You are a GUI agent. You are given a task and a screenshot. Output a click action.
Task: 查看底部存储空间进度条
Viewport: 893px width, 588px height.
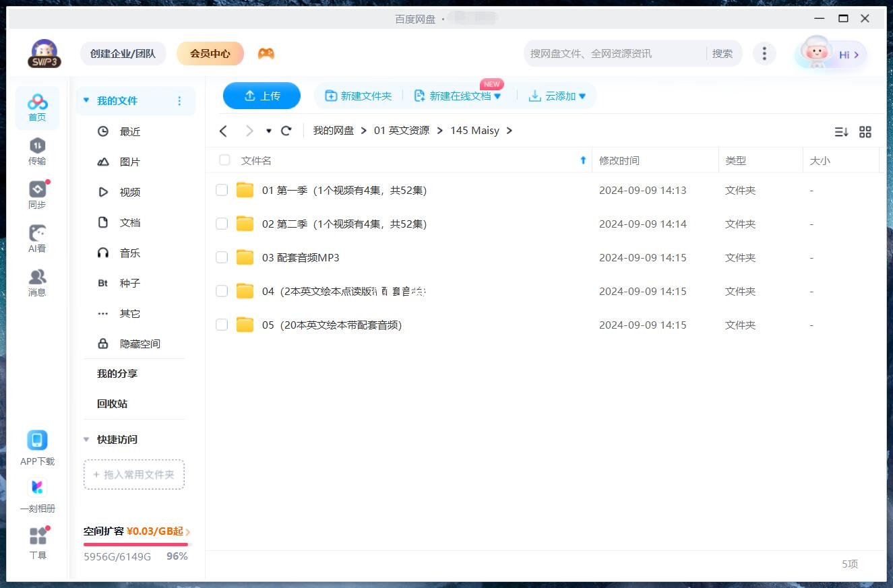pyautogui.click(x=134, y=543)
